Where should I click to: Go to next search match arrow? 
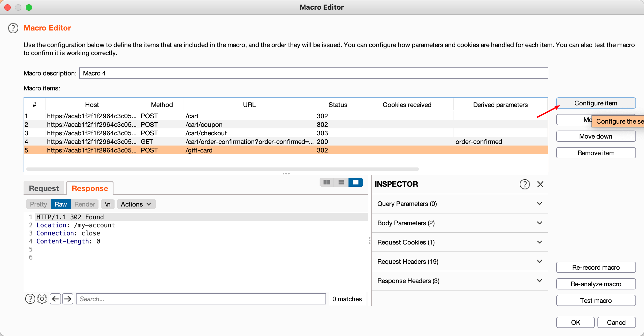coord(68,299)
